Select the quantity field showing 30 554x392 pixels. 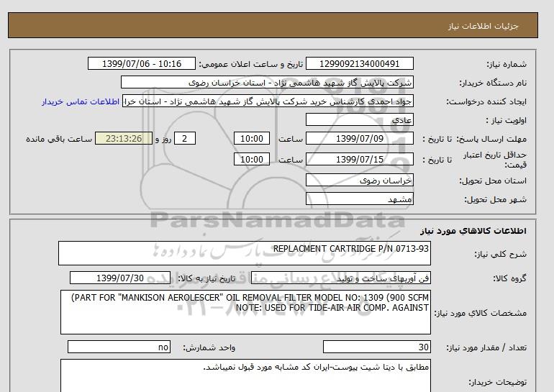point(360,347)
